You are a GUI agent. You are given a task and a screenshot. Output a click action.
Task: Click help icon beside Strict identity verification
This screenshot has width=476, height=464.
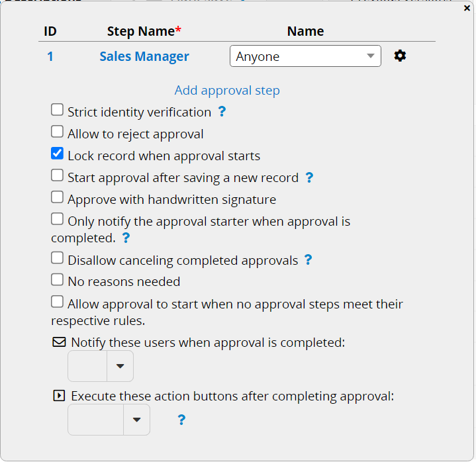point(222,112)
